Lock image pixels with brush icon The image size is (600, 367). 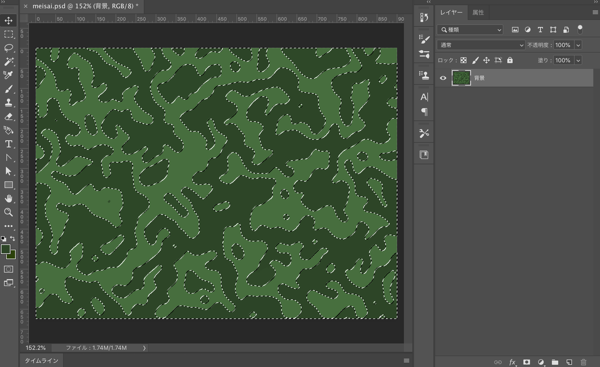coord(475,60)
